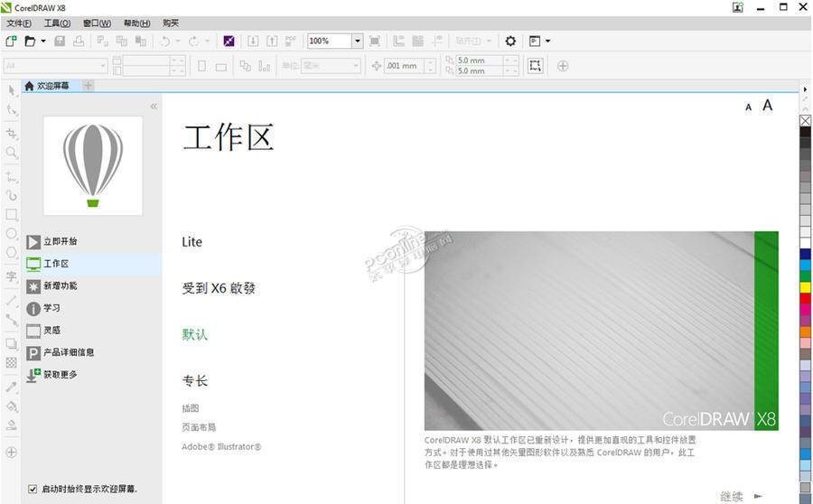Click the lower 5.0 mm duplicate distance field
Viewport: 813px width, 504px height.
[480, 71]
